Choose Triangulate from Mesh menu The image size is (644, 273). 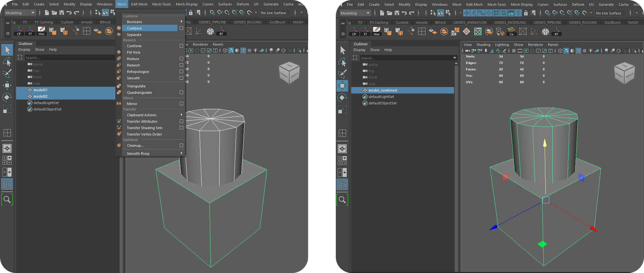tap(136, 86)
